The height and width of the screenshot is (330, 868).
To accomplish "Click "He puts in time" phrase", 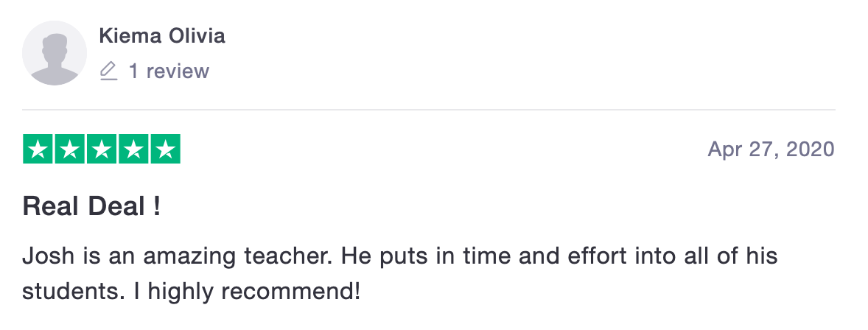I will pyautogui.click(x=405, y=257).
